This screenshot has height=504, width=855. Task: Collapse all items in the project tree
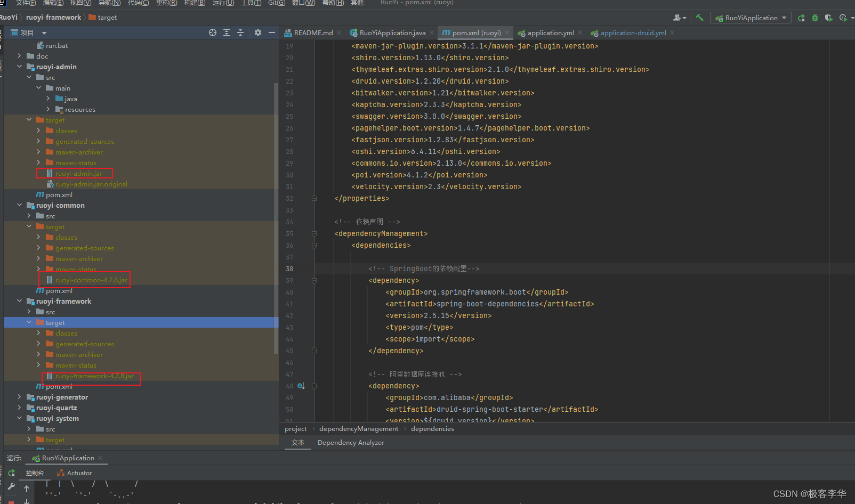(240, 32)
